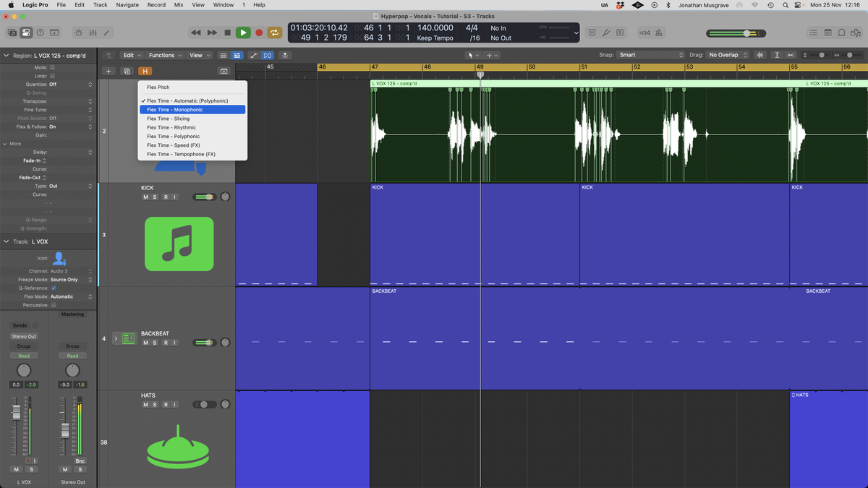Open the Navigate menu in the menu bar
868x488 pixels.
(x=127, y=5)
